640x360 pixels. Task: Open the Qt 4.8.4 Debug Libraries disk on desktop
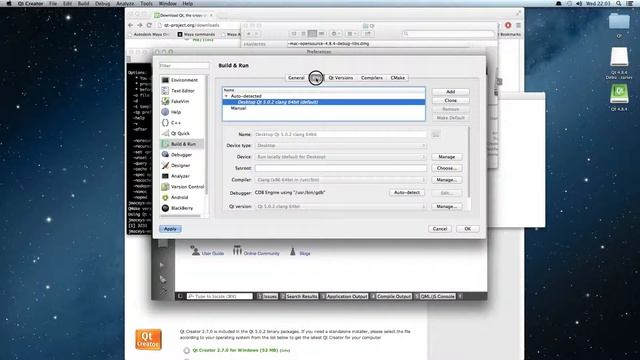pos(619,57)
